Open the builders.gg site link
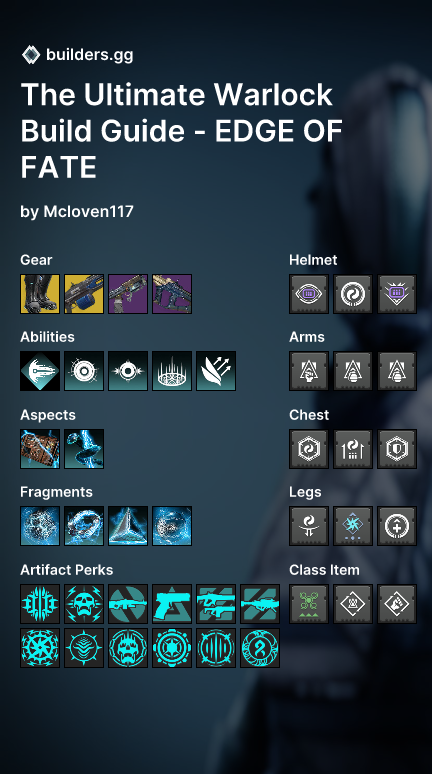Viewport: 432px width, 774px height. coord(89,55)
